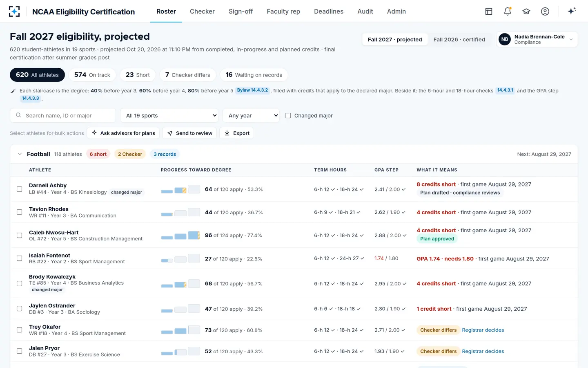Open Registrar decides link for Trey Okafor

pyautogui.click(x=483, y=330)
